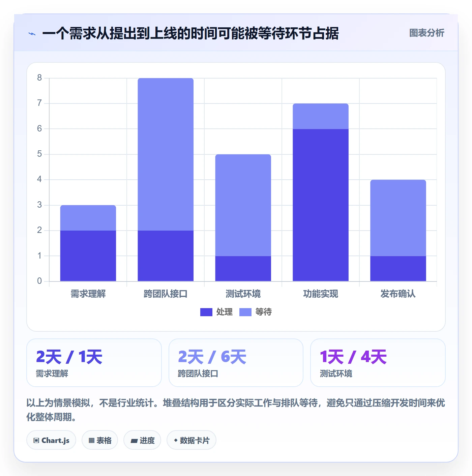Click the 处理 segment of the 测试环境 bar
This screenshot has height=476, width=472.
(x=243, y=269)
